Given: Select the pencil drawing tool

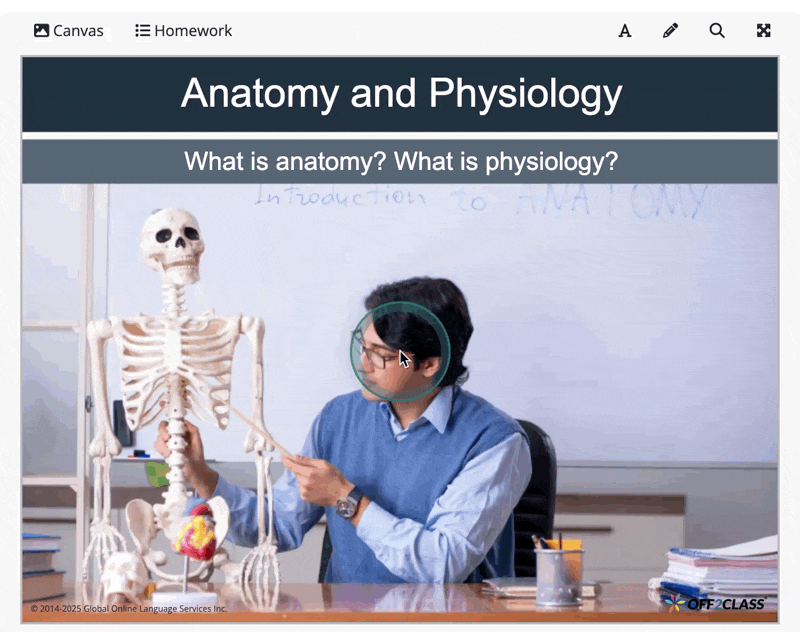Looking at the screenshot, I should coord(670,31).
